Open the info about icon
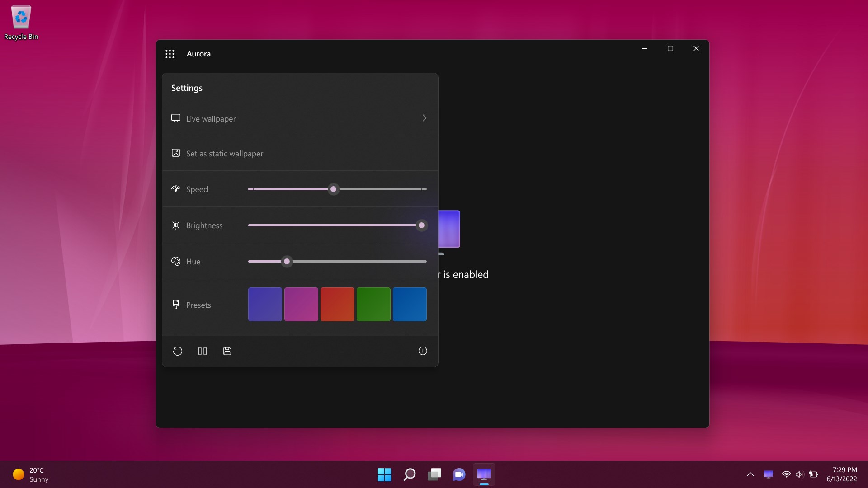The image size is (868, 488). click(423, 351)
